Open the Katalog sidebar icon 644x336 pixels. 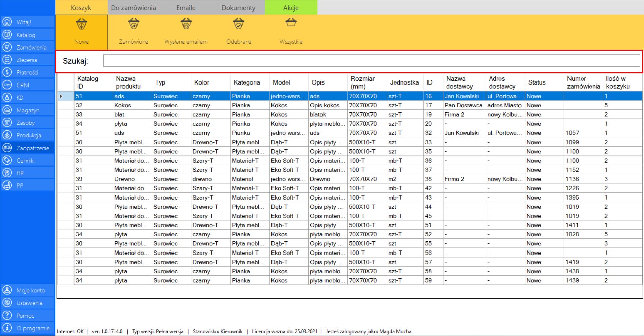point(7,35)
